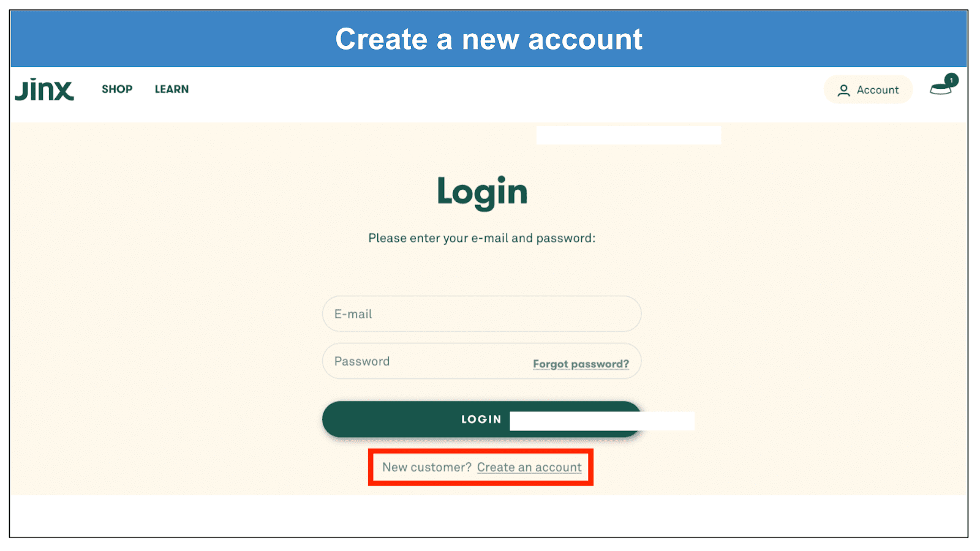This screenshot has height=551, width=980.
Task: Click the green LOGIN button
Action: click(x=481, y=419)
